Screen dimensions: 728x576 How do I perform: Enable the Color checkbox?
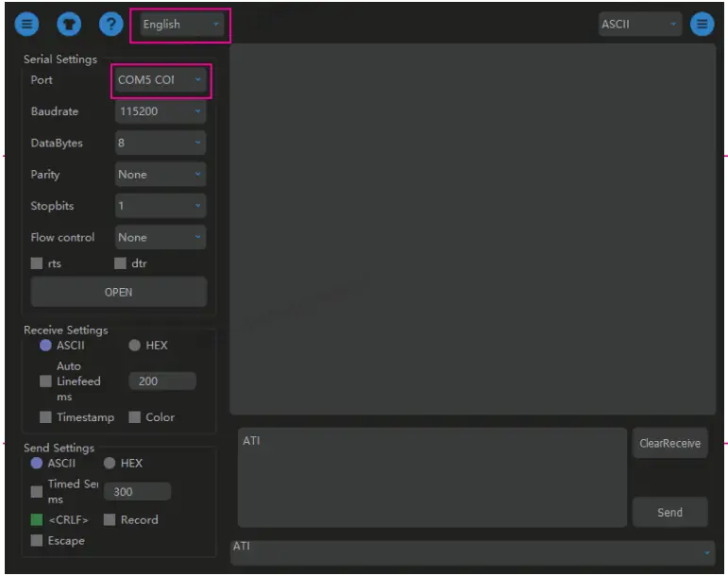(x=135, y=417)
